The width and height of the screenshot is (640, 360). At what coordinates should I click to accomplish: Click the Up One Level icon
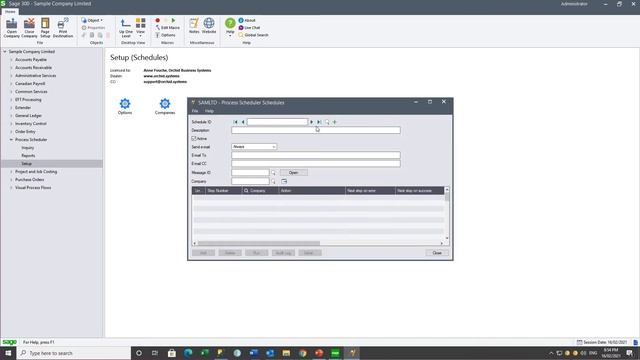126,28
